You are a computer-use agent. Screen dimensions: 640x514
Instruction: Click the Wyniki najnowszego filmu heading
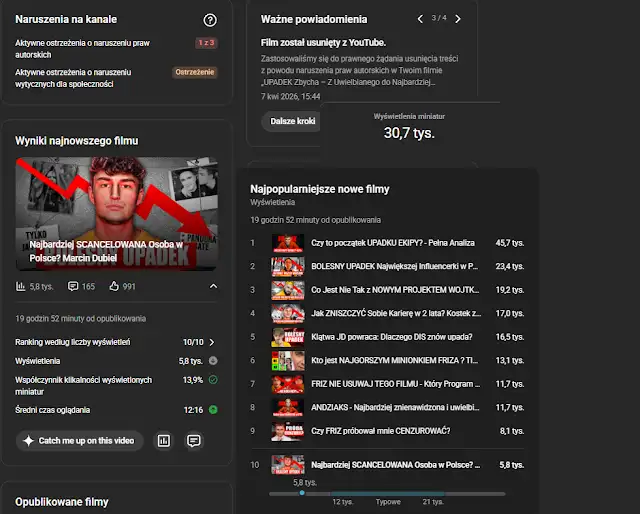77,141
